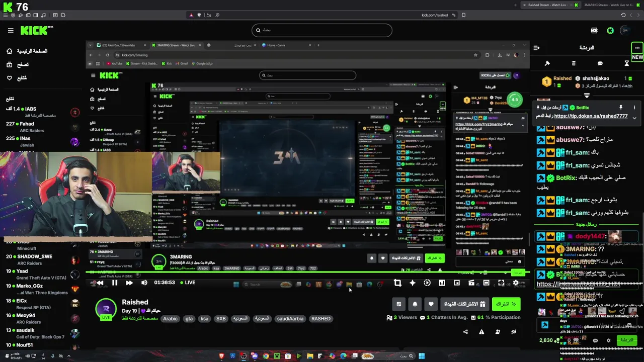
Task: Open chat more options menu
Action: (637, 48)
